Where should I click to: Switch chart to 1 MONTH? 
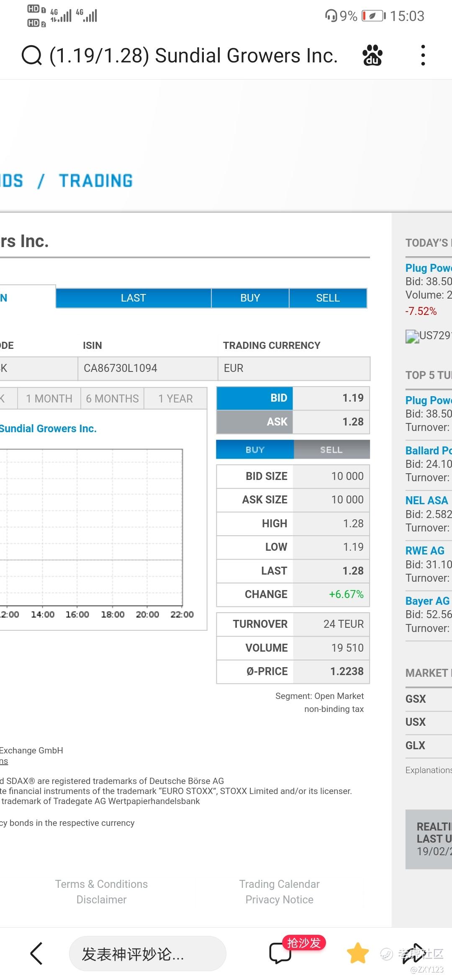point(49,398)
